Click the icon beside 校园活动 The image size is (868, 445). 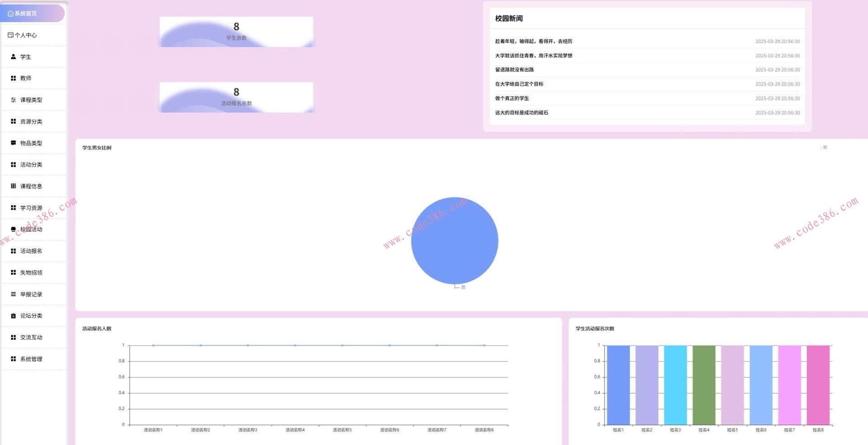coord(14,229)
